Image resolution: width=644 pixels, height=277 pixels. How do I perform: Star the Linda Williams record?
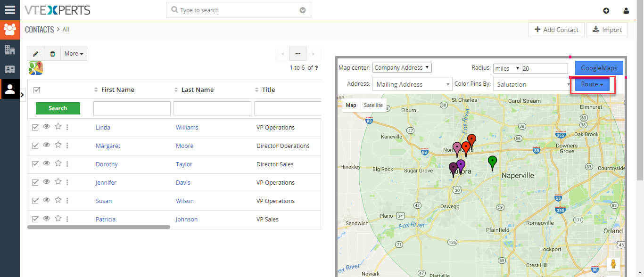58,126
